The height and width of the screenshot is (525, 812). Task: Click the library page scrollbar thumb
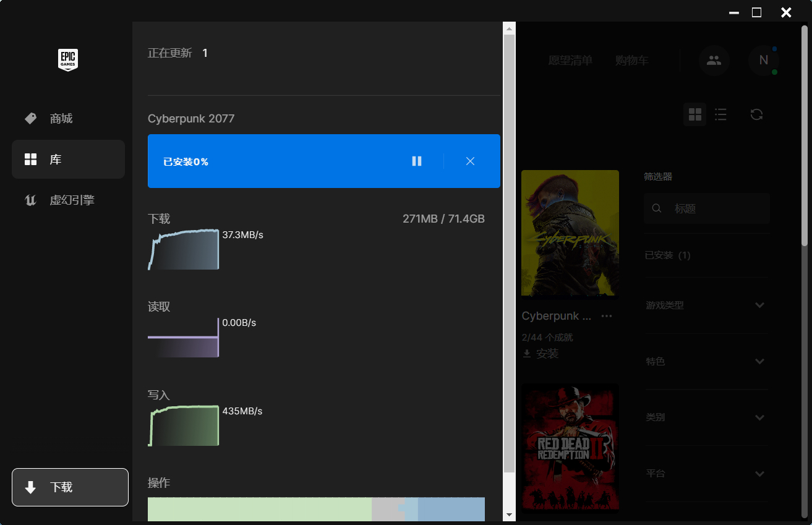click(x=805, y=136)
